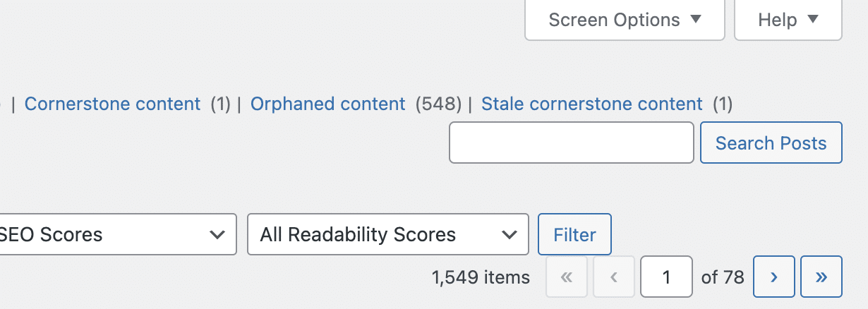Click the Help tab triangle arrow
This screenshot has width=868, height=309.
[813, 19]
